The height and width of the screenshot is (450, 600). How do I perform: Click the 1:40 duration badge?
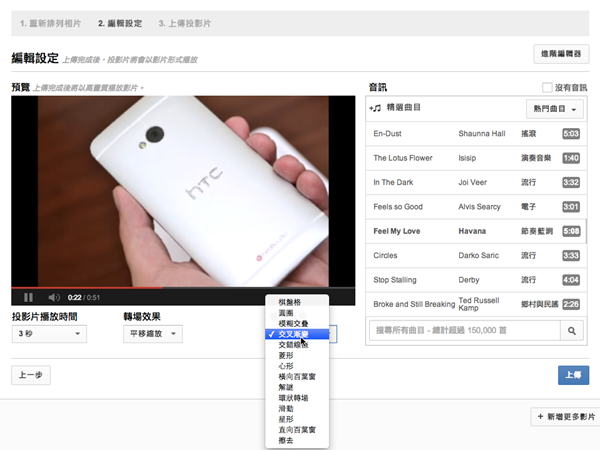click(x=571, y=158)
